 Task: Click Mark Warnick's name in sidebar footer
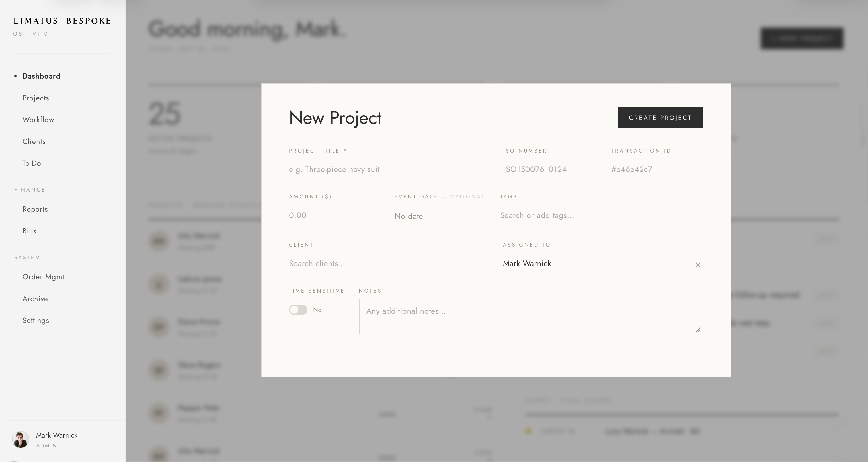pos(56,435)
